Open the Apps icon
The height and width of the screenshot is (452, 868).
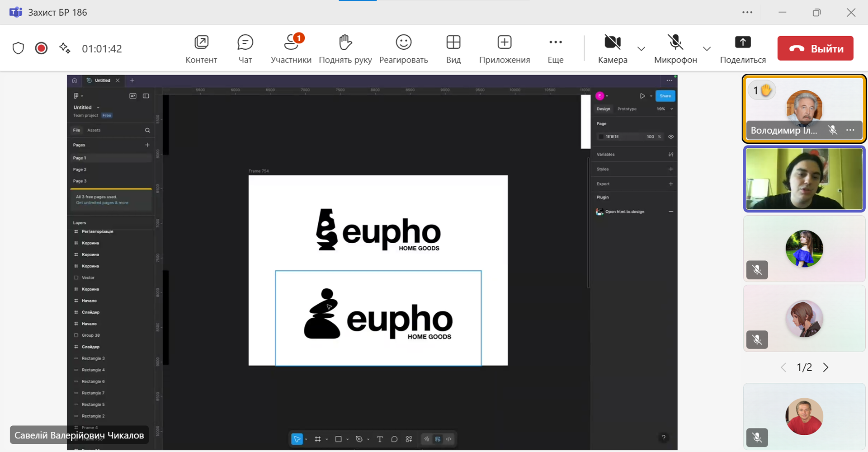[x=504, y=43]
